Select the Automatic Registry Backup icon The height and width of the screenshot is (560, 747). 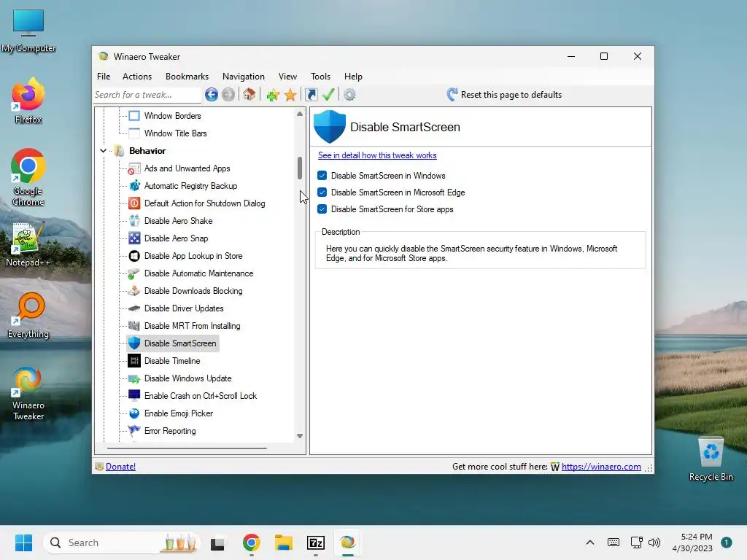tap(134, 186)
